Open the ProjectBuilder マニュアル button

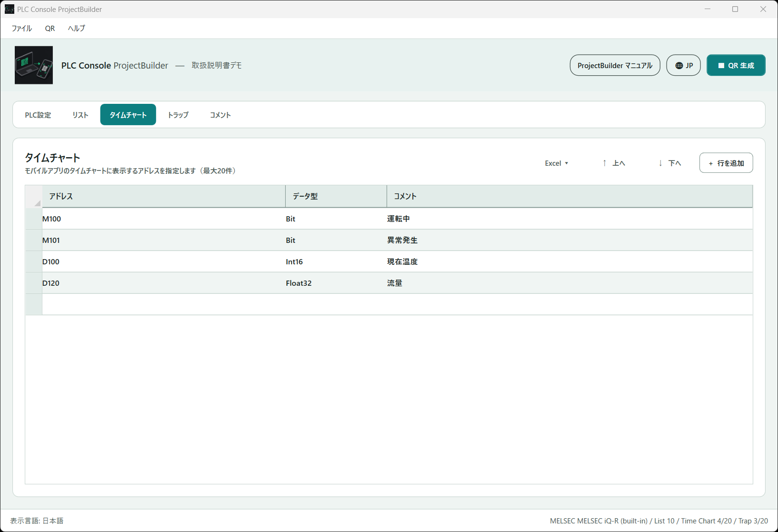point(615,65)
